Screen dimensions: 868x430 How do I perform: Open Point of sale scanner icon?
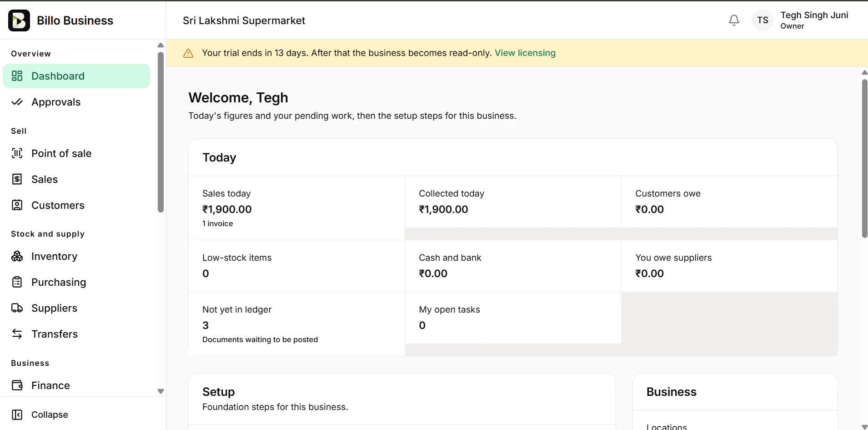(x=17, y=153)
